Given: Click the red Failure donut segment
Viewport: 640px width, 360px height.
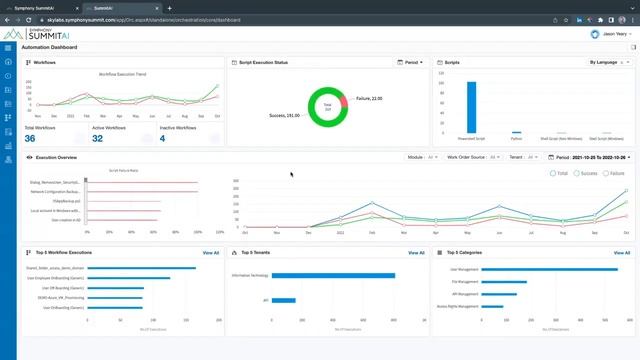Looking at the screenshot, I should tap(344, 101).
